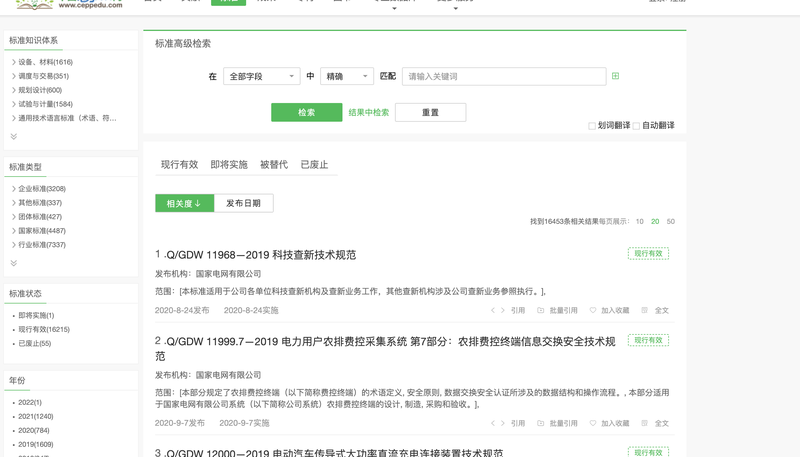Open the 精确 match type dropdown
800x457 pixels.
point(347,77)
